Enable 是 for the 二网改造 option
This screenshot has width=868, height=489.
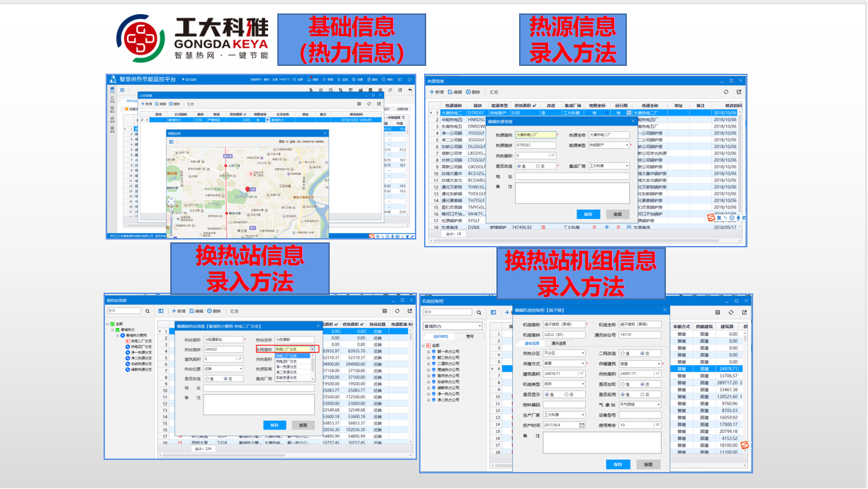622,353
